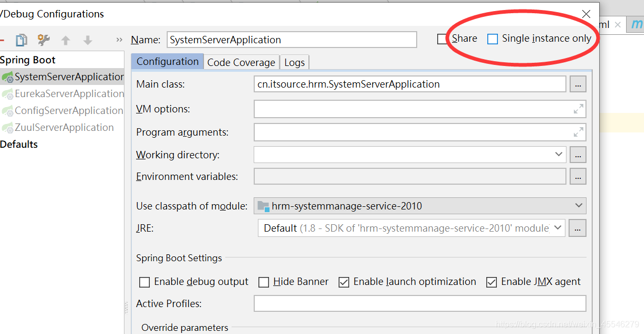Screen dimensions: 644x334
Task: Click the Program arguments field
Action: [420, 132]
